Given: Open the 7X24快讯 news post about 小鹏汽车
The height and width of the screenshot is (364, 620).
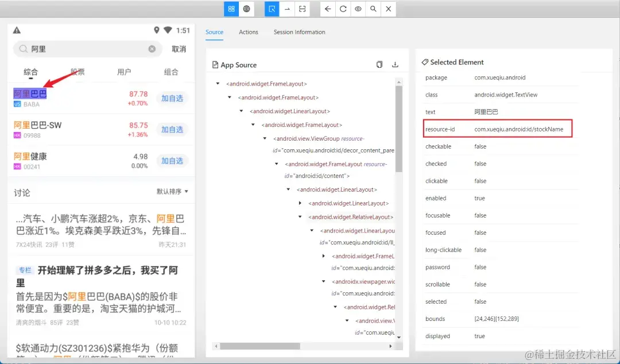Looking at the screenshot, I should coord(101,230).
